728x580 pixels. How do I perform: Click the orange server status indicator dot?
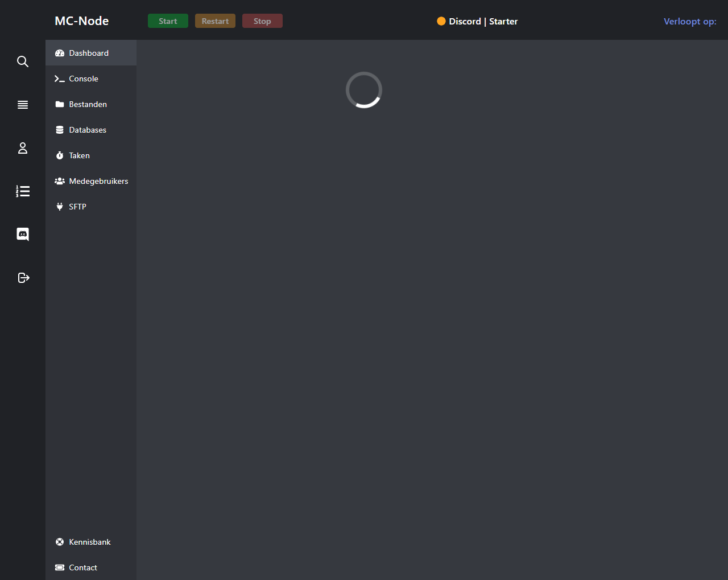441,21
